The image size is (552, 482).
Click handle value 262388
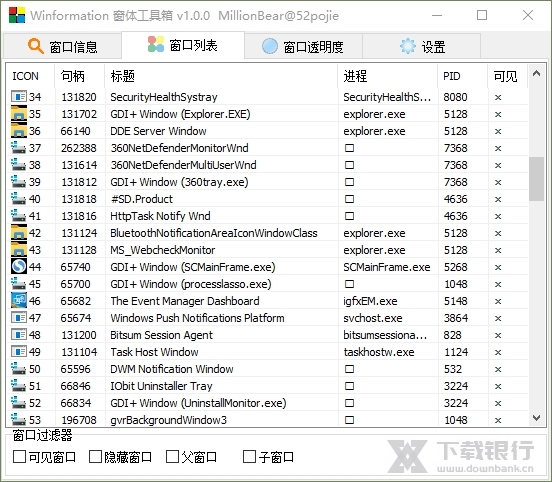point(79,148)
